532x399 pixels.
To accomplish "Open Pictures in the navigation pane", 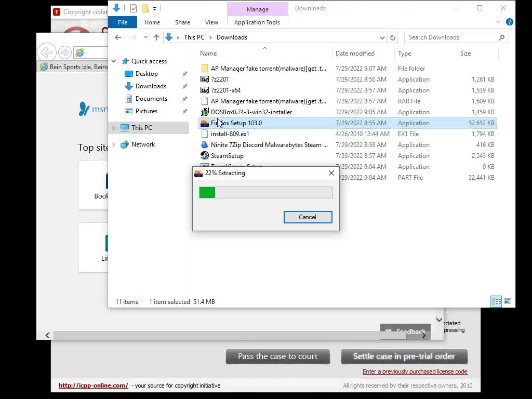I will tap(146, 111).
